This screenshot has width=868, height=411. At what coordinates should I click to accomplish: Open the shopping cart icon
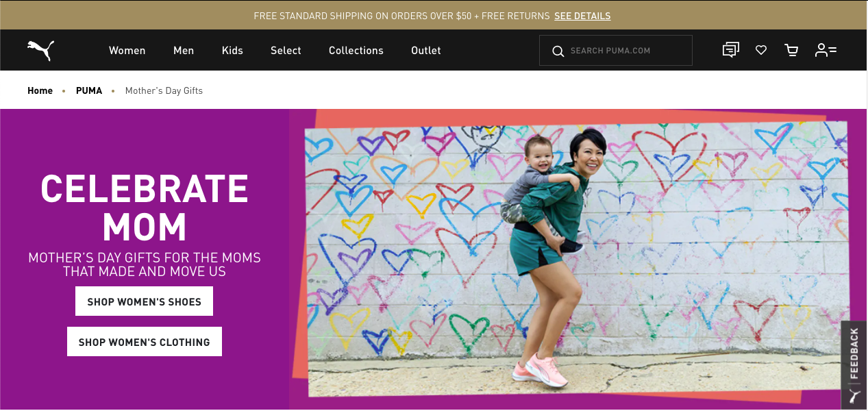click(792, 50)
